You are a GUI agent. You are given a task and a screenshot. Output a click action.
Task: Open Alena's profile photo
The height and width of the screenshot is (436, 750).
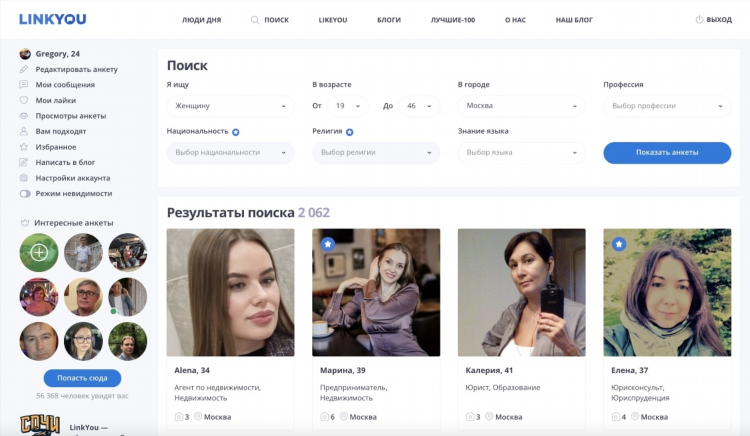(x=230, y=292)
